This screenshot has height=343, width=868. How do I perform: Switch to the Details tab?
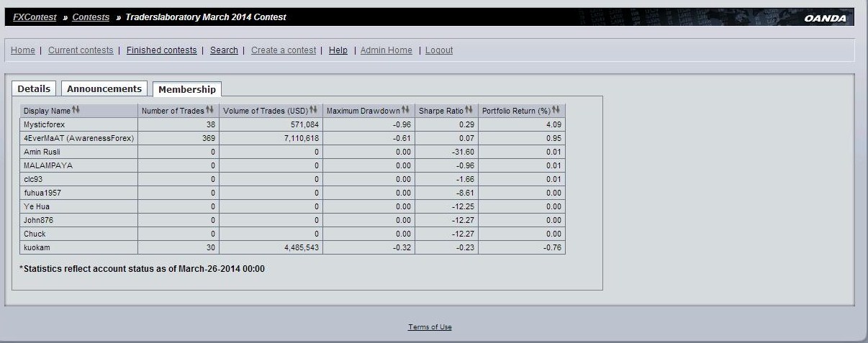pyautogui.click(x=34, y=88)
